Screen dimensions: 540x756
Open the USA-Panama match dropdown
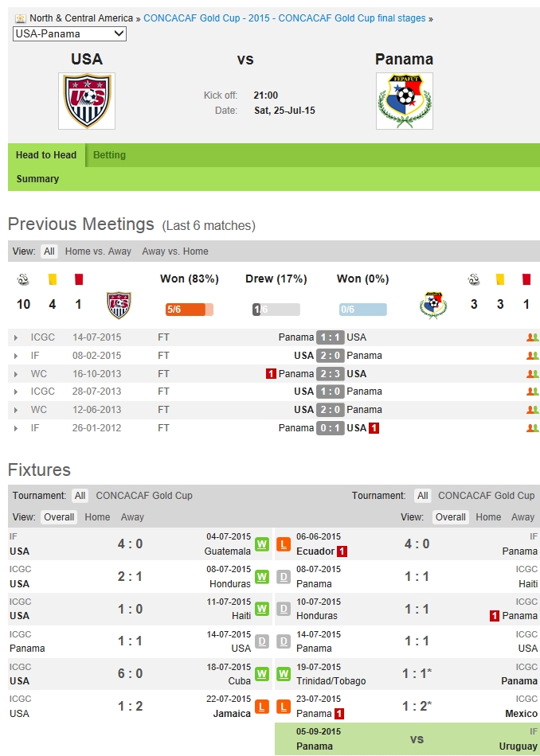tap(70, 33)
